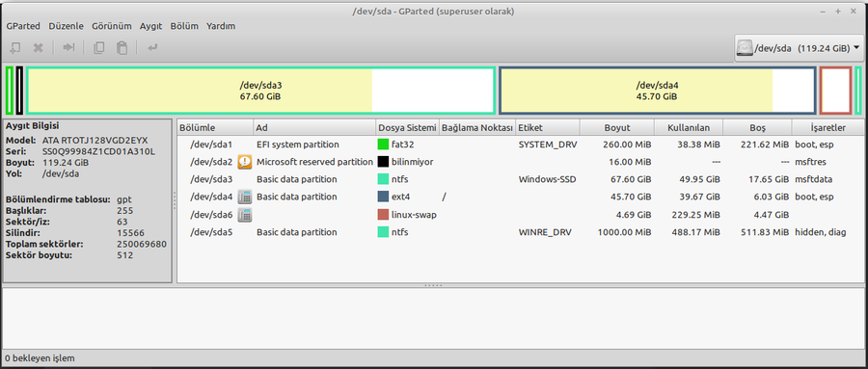Click the Bağlama Noktası column header
Viewport: 868px width, 369px height.
tap(477, 128)
